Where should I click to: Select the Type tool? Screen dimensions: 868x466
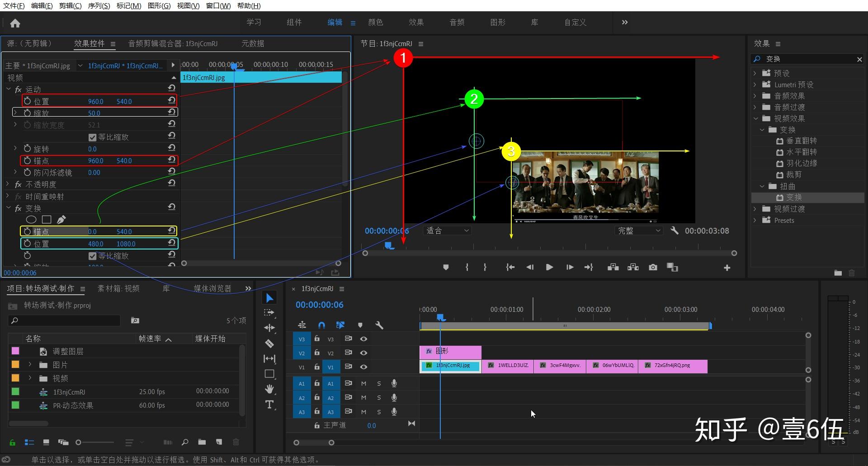click(269, 405)
